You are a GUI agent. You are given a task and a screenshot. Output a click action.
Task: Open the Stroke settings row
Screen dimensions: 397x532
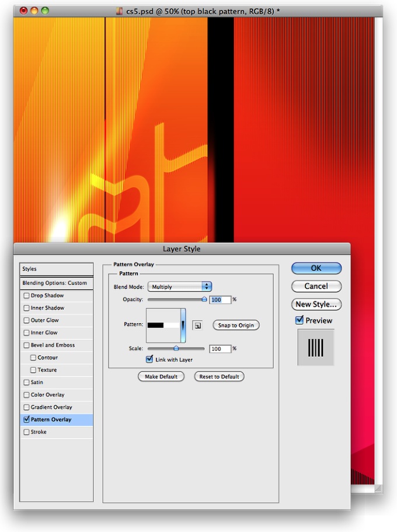[56, 432]
